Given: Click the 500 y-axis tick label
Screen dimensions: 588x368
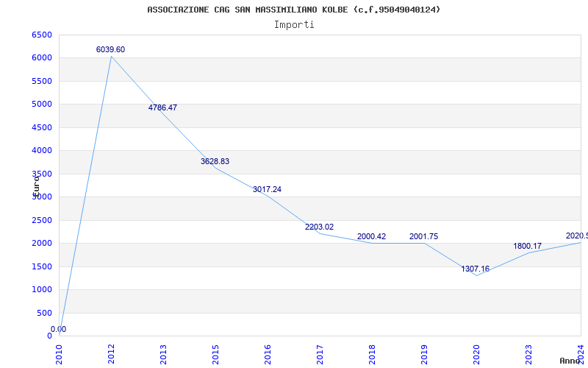Looking at the screenshot, I should click(44, 314).
